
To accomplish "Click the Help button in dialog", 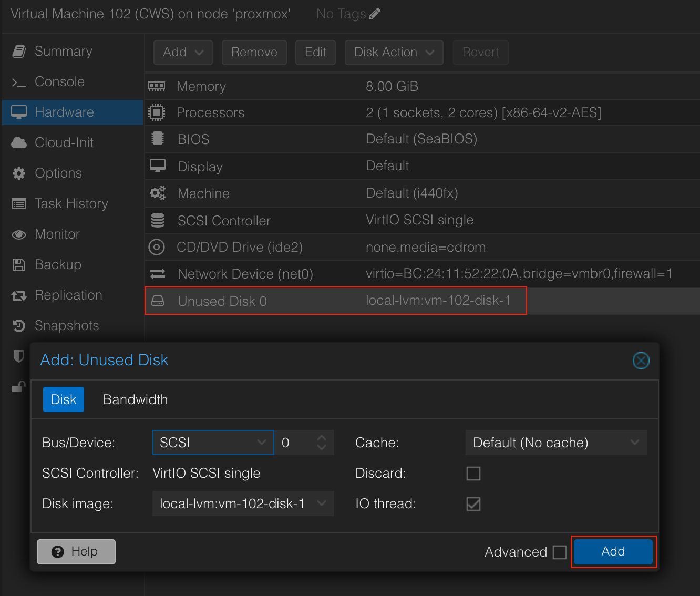I will click(76, 551).
